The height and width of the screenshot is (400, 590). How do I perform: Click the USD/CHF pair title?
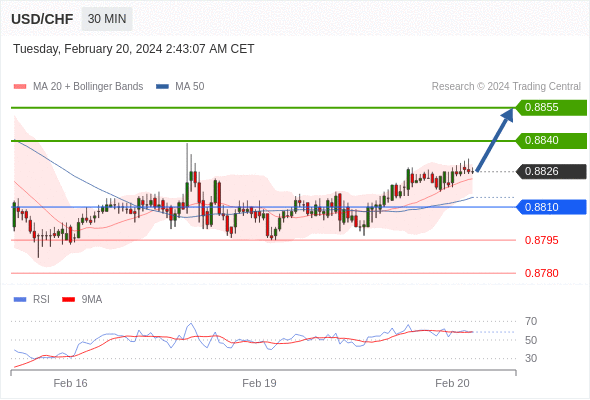(42, 19)
